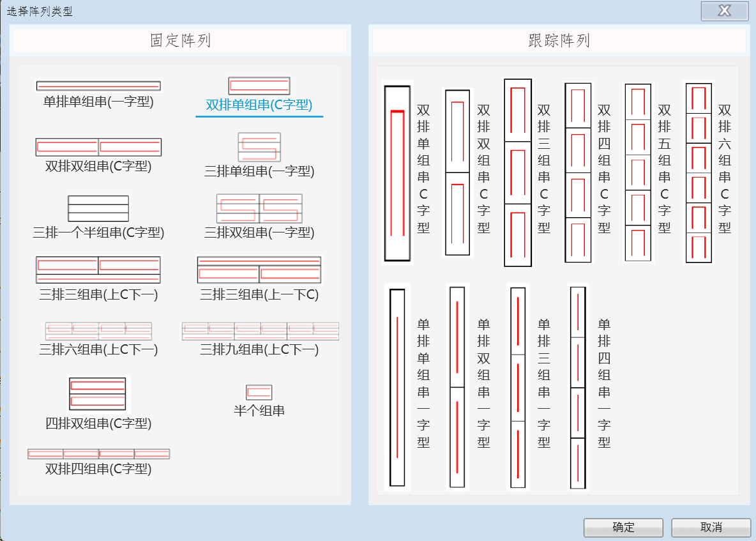
Task: Choose tracking array 单排四组串一字型
Action: pyautogui.click(x=578, y=387)
